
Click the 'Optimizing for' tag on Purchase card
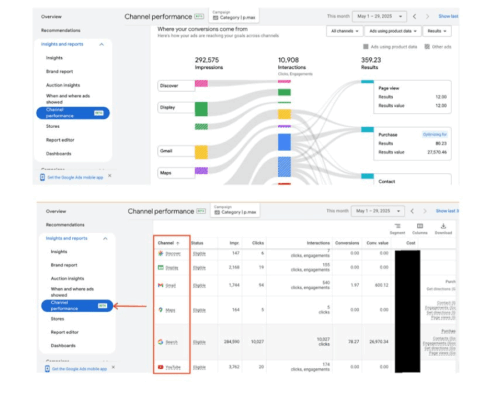(435, 134)
